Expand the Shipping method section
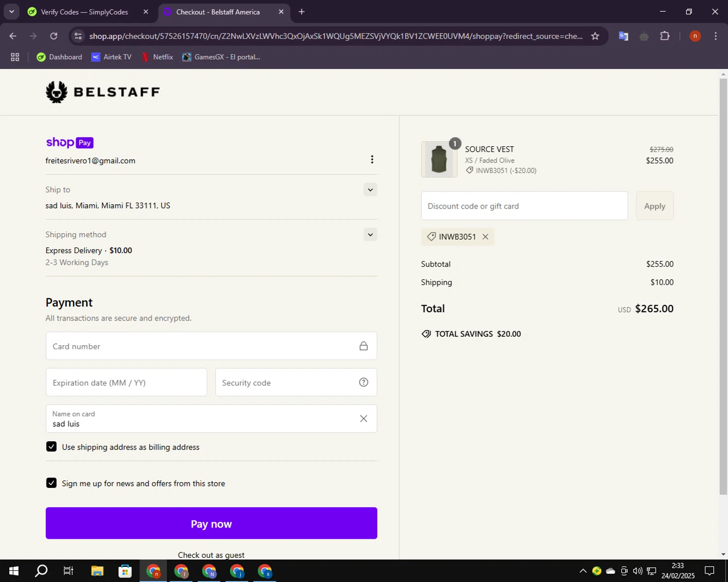Screen dimensions: 728x582 (370, 235)
